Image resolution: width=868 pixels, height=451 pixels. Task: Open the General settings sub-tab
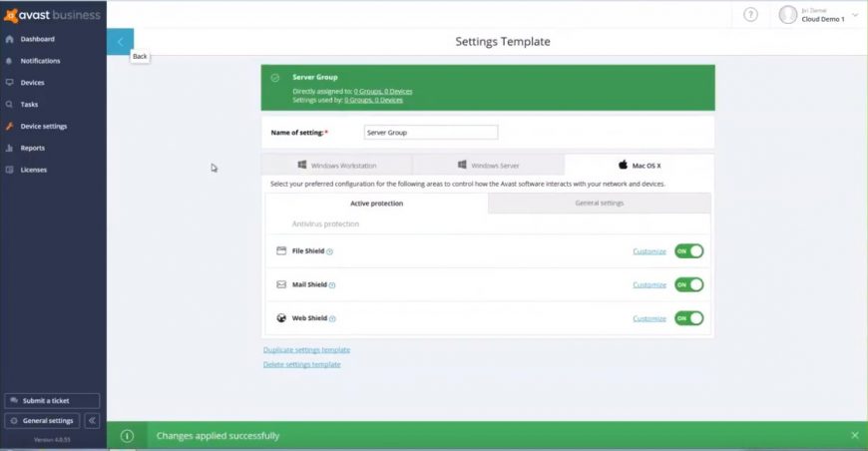(600, 204)
